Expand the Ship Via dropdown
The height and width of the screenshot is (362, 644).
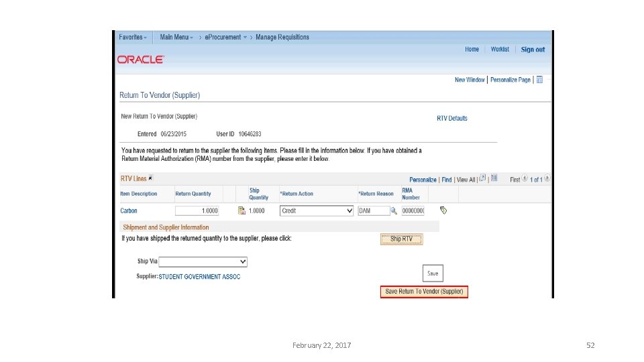click(x=203, y=261)
